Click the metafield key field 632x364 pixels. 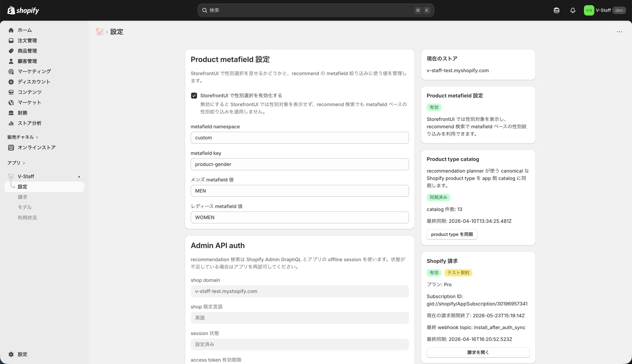tap(300, 164)
